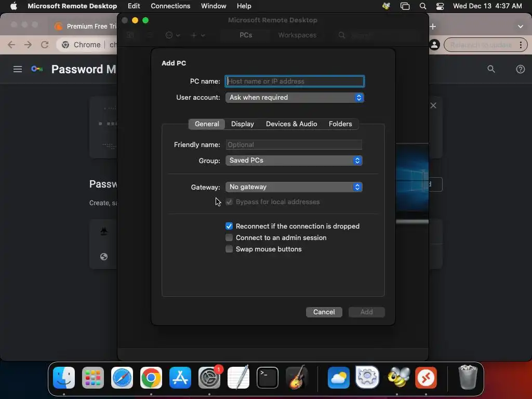Open the smiley actions dropdown in toolbar
The image size is (532, 399).
tap(172, 35)
